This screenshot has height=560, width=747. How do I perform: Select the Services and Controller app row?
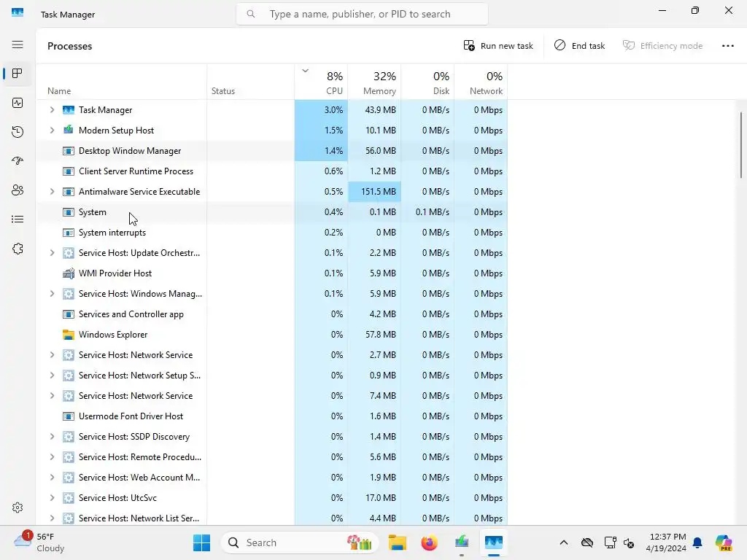271,314
